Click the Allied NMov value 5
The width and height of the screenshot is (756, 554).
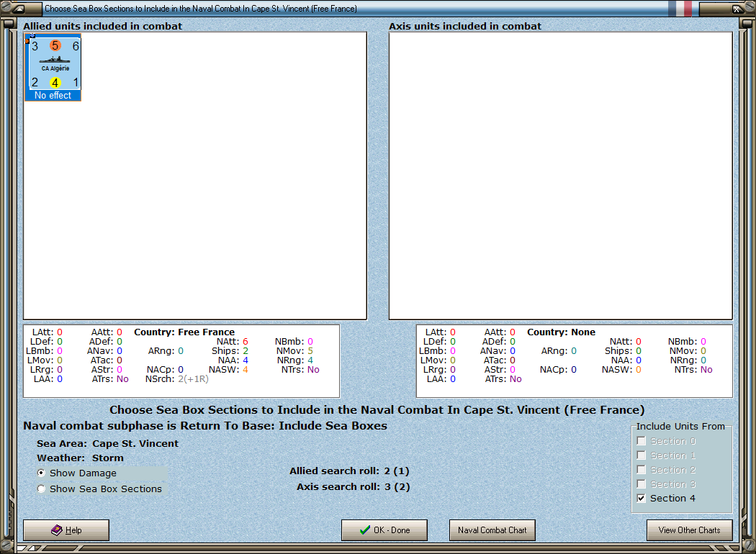(310, 350)
